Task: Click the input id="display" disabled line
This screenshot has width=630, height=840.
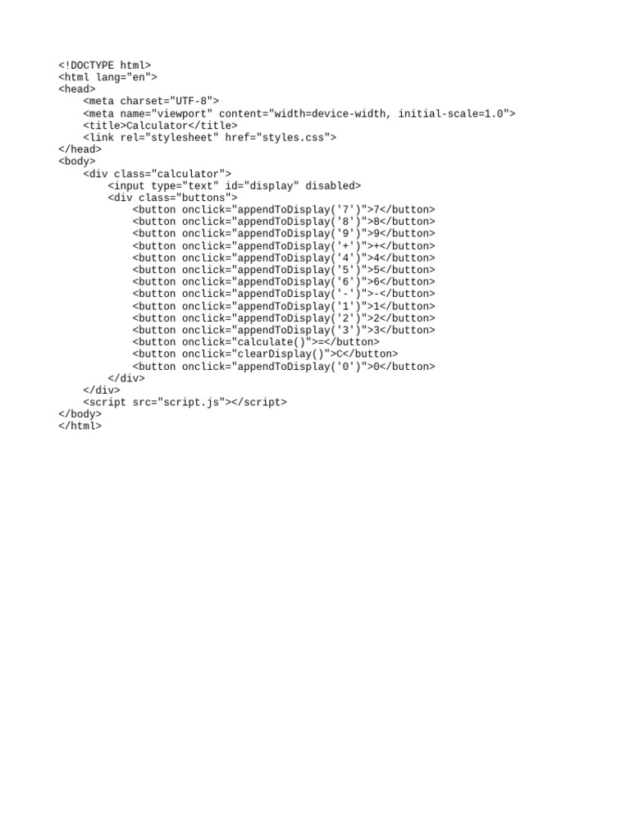Action: pyautogui.click(x=234, y=186)
